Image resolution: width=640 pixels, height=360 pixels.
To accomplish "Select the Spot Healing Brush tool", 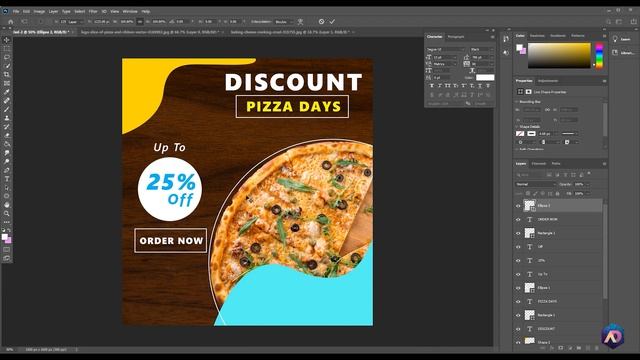I will pyautogui.click(x=7, y=100).
